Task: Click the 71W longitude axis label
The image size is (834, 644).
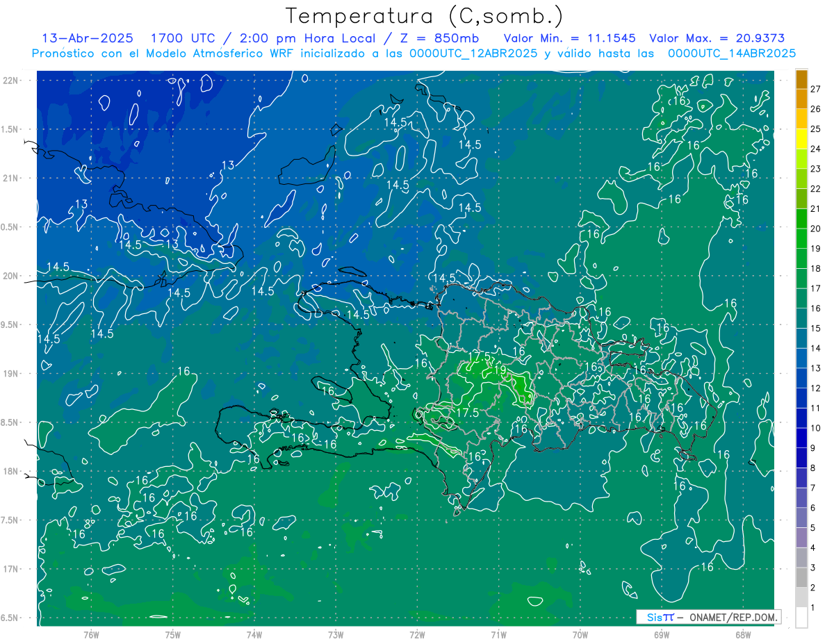Action: (498, 634)
